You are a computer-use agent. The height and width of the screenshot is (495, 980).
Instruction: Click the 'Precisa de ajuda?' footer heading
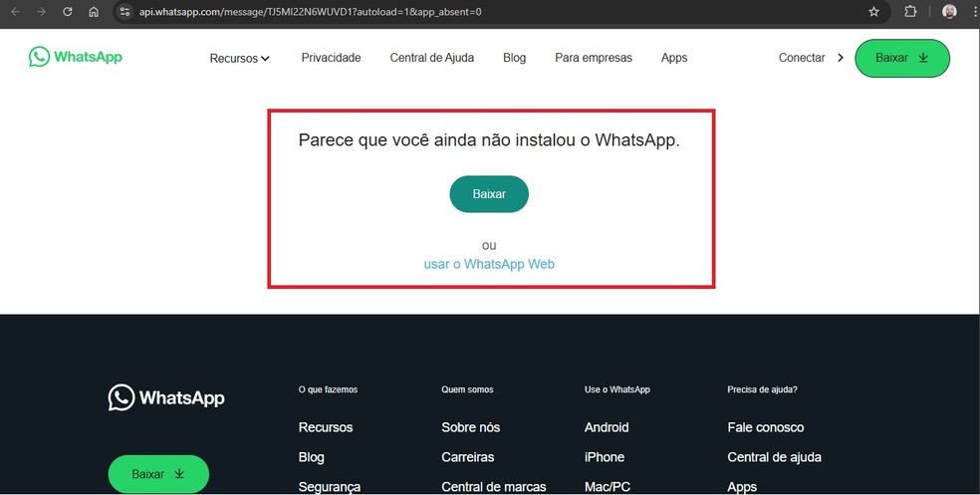click(763, 389)
